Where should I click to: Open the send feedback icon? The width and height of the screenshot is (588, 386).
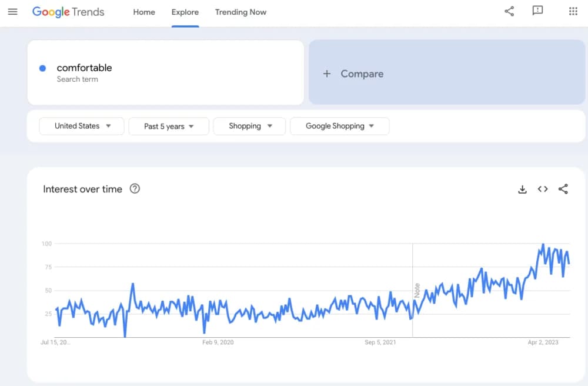[x=538, y=11]
